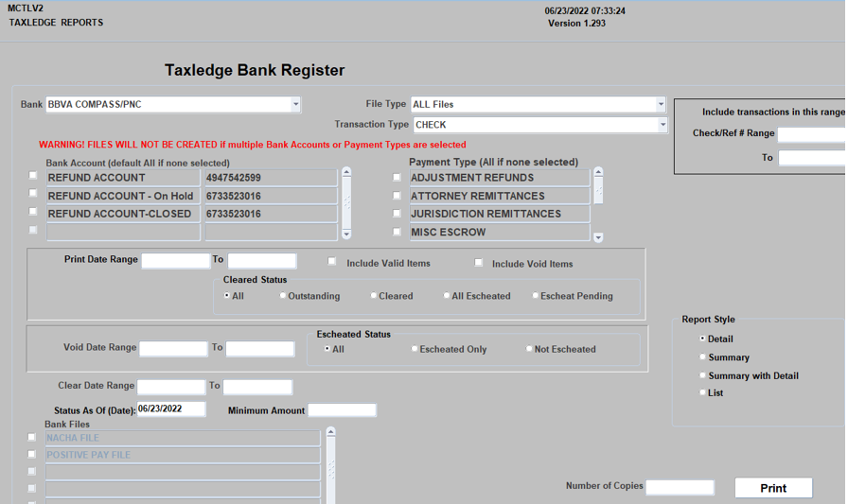The height and width of the screenshot is (504, 848).
Task: Choose Escheat Pending cleared status
Action: click(x=536, y=296)
